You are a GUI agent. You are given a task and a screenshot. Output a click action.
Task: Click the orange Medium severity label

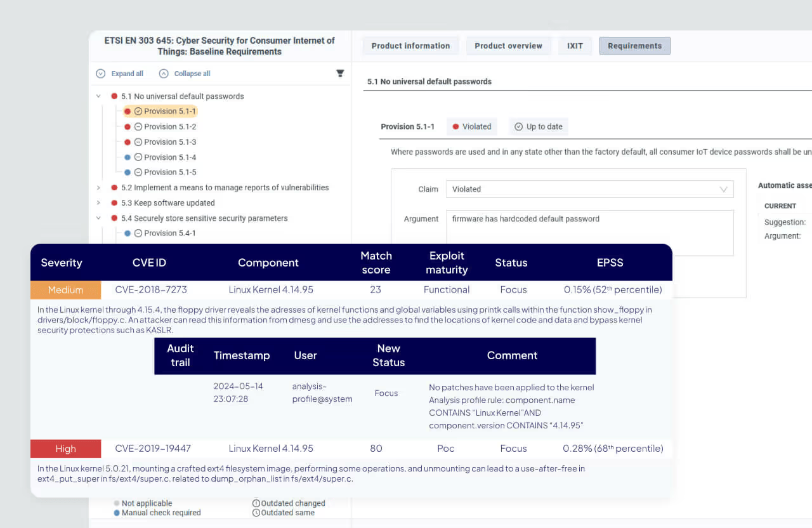65,290
